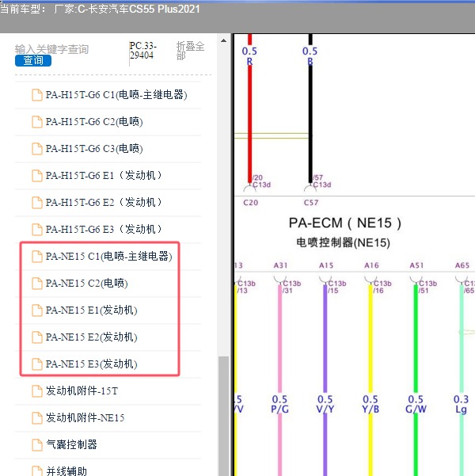Viewport: 475px width, 476px height.
Task: Click the C13b /31 connector label
Action: coord(291,287)
